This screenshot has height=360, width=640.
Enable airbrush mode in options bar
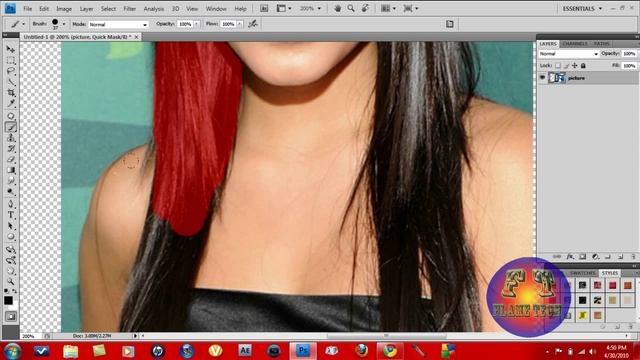253,24
